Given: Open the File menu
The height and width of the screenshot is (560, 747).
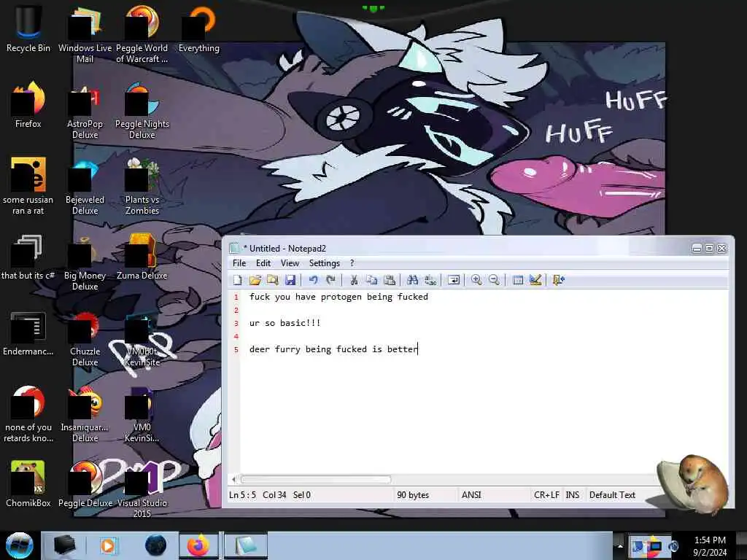Looking at the screenshot, I should (239, 262).
